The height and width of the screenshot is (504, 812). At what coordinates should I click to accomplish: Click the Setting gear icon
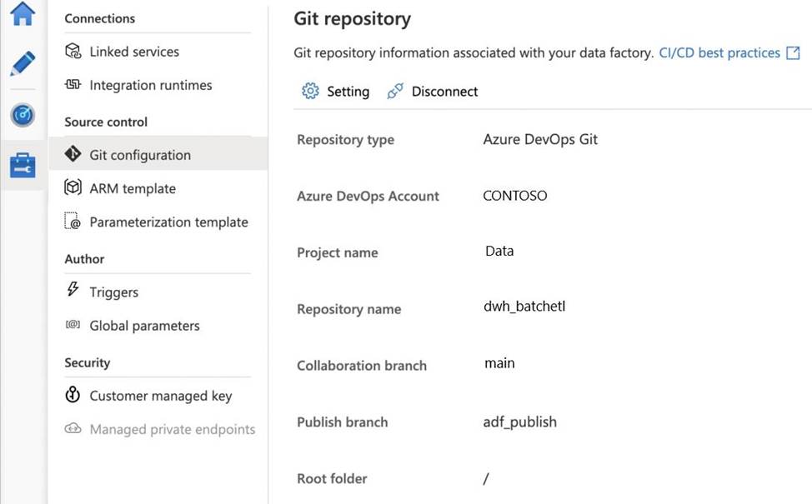310,92
